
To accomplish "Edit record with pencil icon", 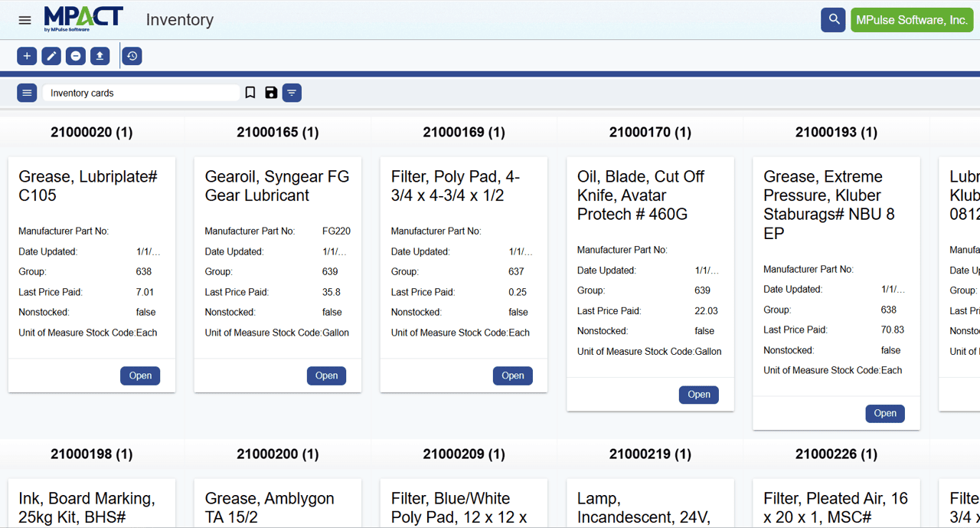I will [x=51, y=56].
